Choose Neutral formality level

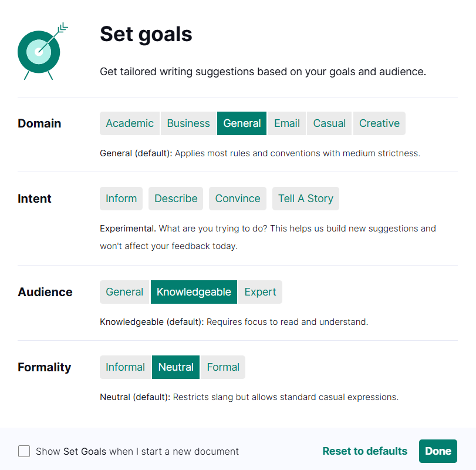tap(176, 367)
